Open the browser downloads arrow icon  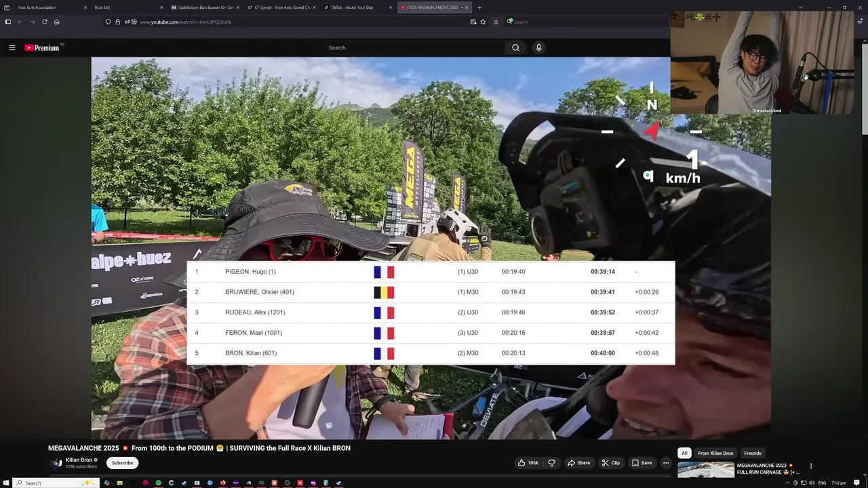point(496,22)
